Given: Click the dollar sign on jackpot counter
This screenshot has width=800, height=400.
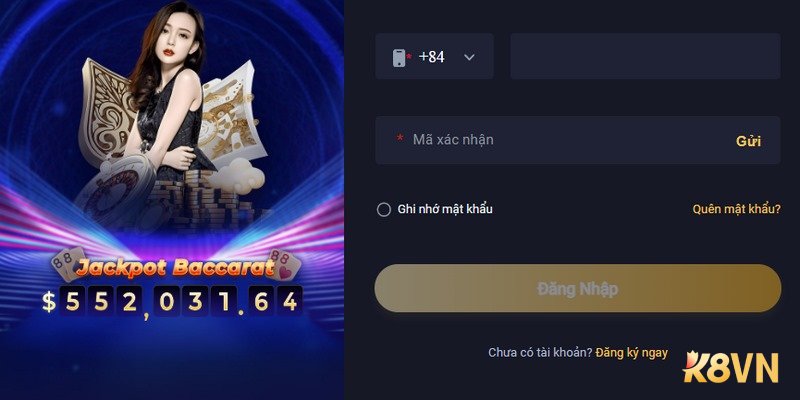Looking at the screenshot, I should [48, 302].
